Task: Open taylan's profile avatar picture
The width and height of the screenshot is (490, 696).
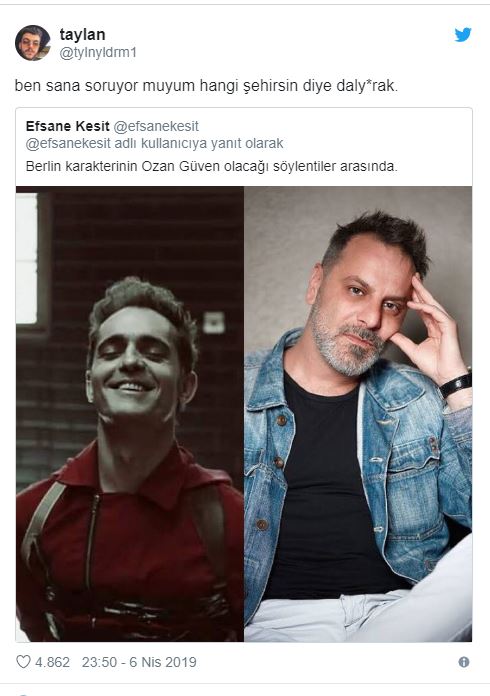Action: click(33, 43)
